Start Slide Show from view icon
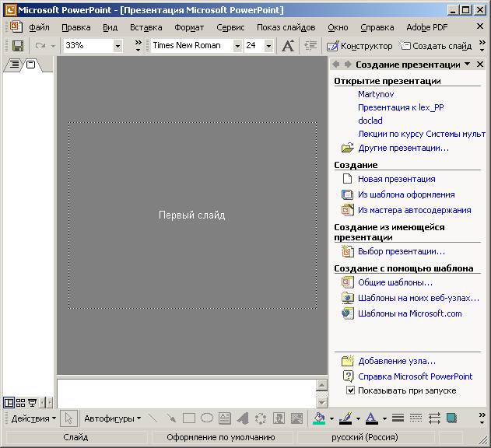The height and width of the screenshot is (448, 491). click(32, 402)
